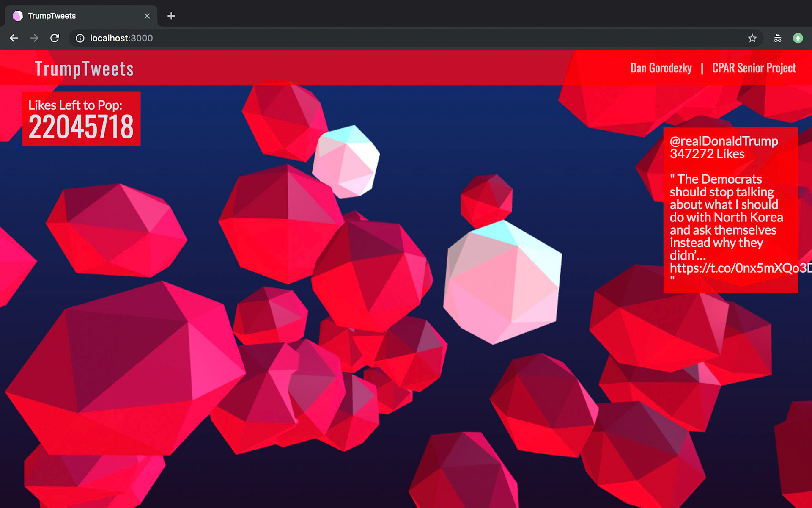Pop the small white balloon near the top

point(346,162)
